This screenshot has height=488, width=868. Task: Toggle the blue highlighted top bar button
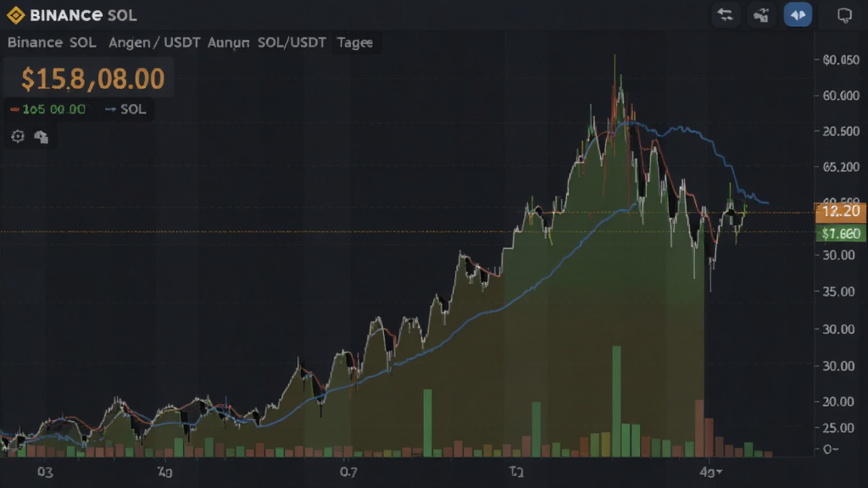[x=798, y=15]
